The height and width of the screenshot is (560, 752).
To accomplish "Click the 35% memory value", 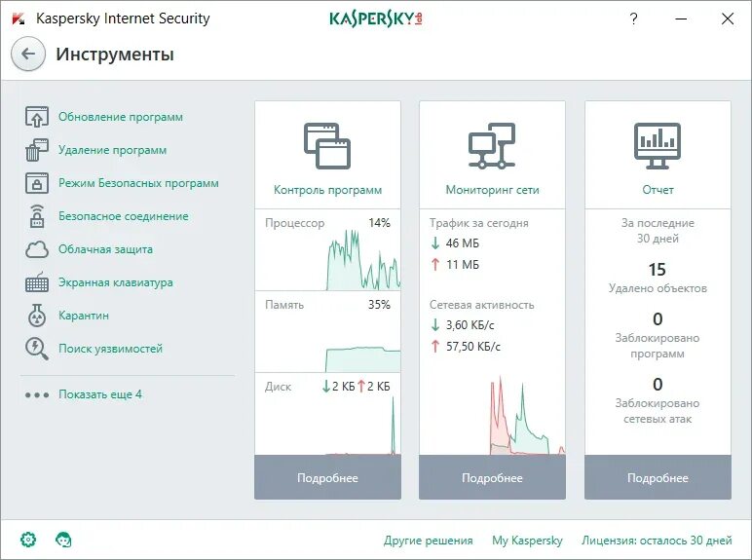I will click(379, 305).
